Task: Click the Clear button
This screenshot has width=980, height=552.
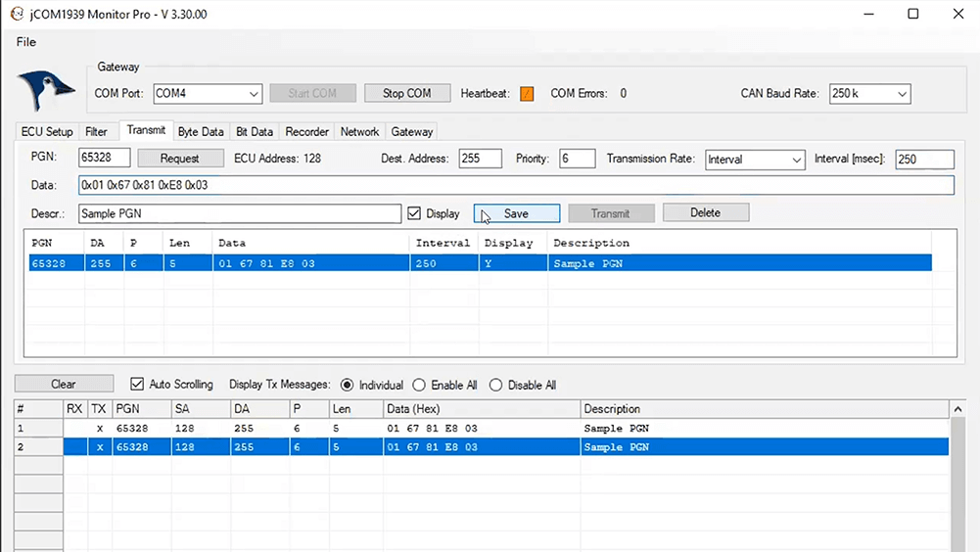Action: click(64, 384)
